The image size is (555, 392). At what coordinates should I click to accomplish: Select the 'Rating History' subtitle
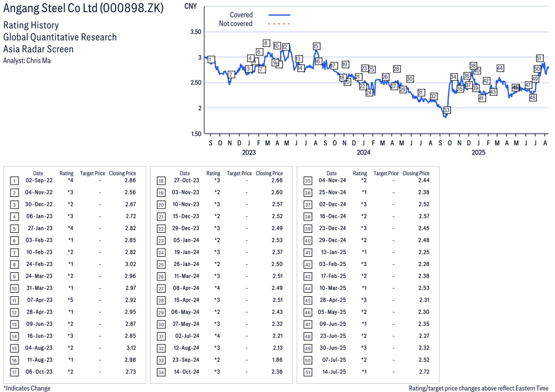click(x=31, y=25)
